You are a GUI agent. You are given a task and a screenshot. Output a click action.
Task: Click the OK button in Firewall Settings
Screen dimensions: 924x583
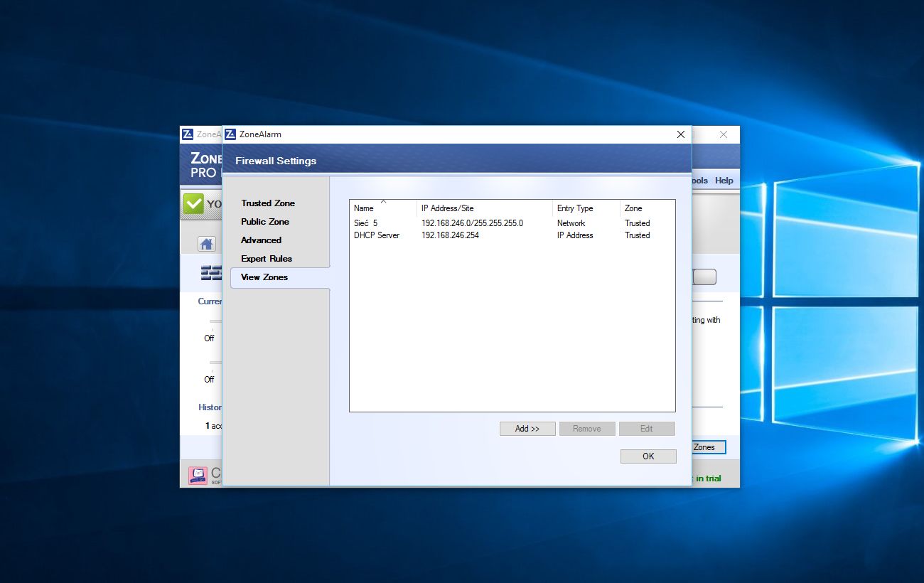click(x=648, y=456)
